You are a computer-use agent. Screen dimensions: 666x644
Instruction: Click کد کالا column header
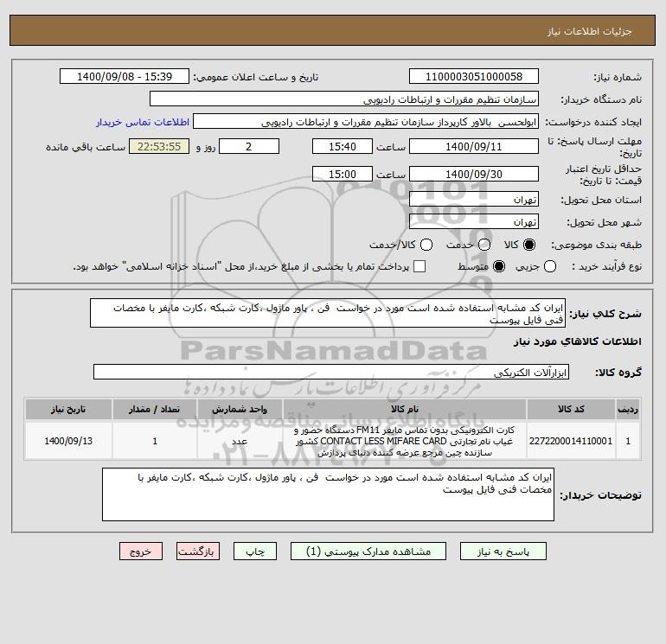click(571, 409)
